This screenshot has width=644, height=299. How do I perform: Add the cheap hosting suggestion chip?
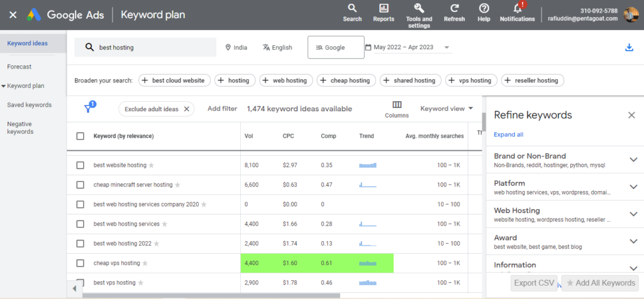[x=347, y=80]
